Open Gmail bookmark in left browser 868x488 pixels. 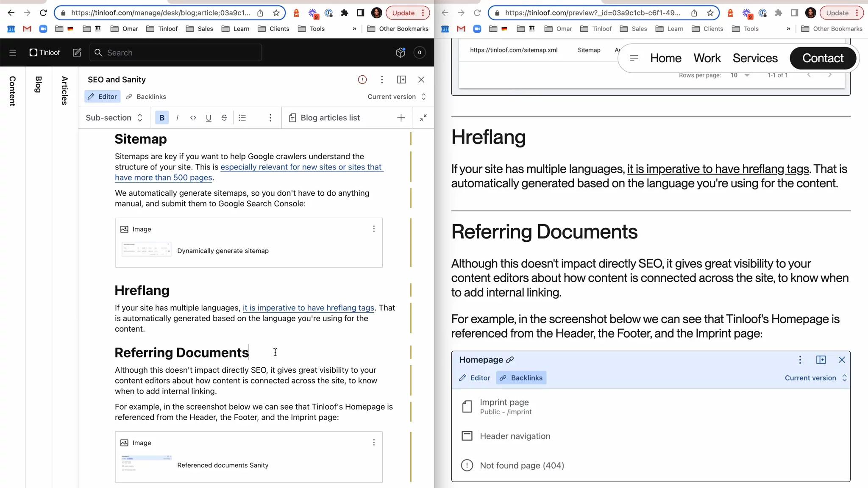(27, 29)
